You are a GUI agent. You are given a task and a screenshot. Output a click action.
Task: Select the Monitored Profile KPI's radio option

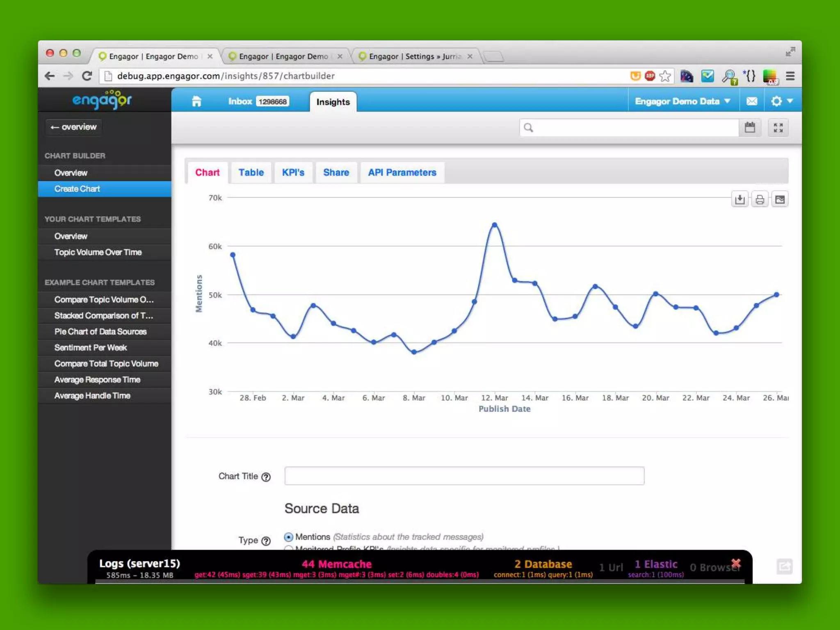click(289, 548)
